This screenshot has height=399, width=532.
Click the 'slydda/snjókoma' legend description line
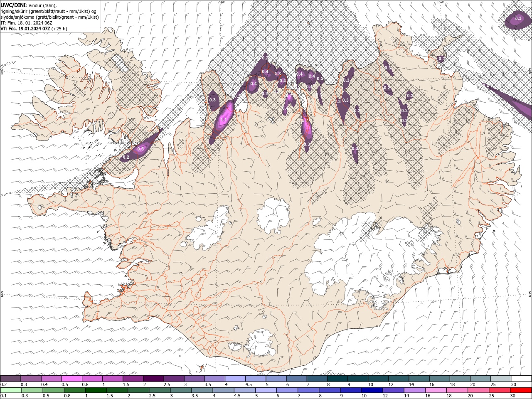(x=49, y=17)
